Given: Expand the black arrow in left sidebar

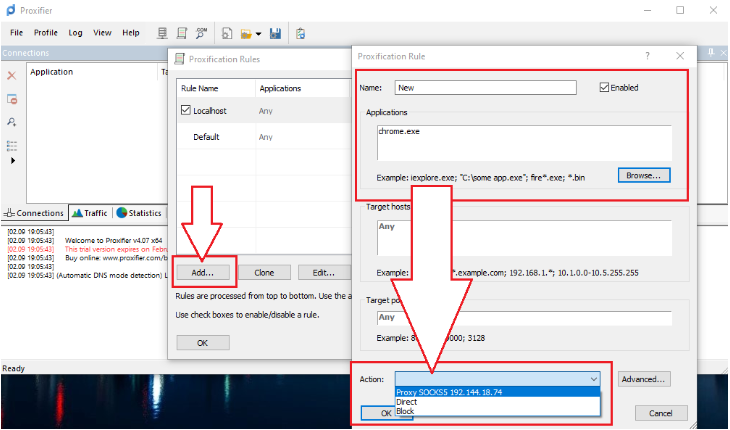Looking at the screenshot, I should point(13,161).
